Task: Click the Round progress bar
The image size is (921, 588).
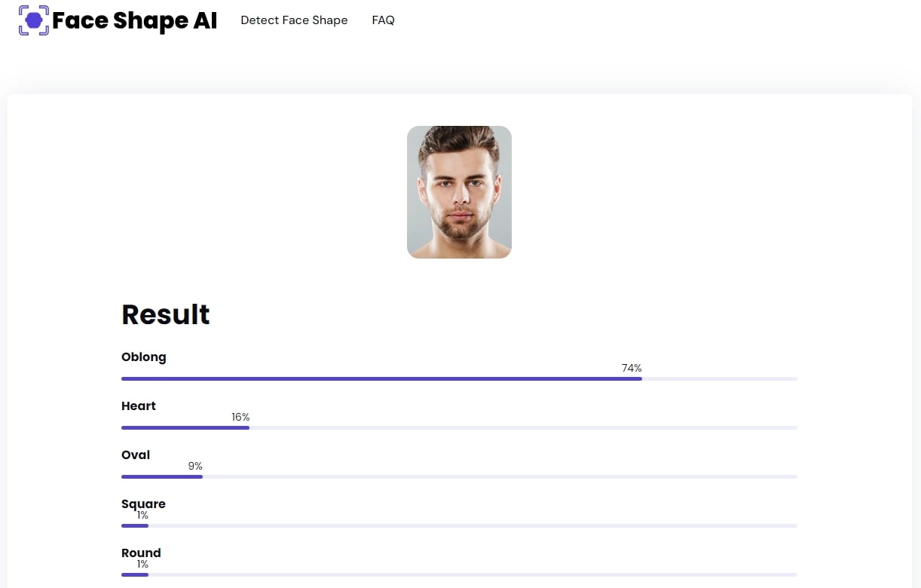Action: 459,574
